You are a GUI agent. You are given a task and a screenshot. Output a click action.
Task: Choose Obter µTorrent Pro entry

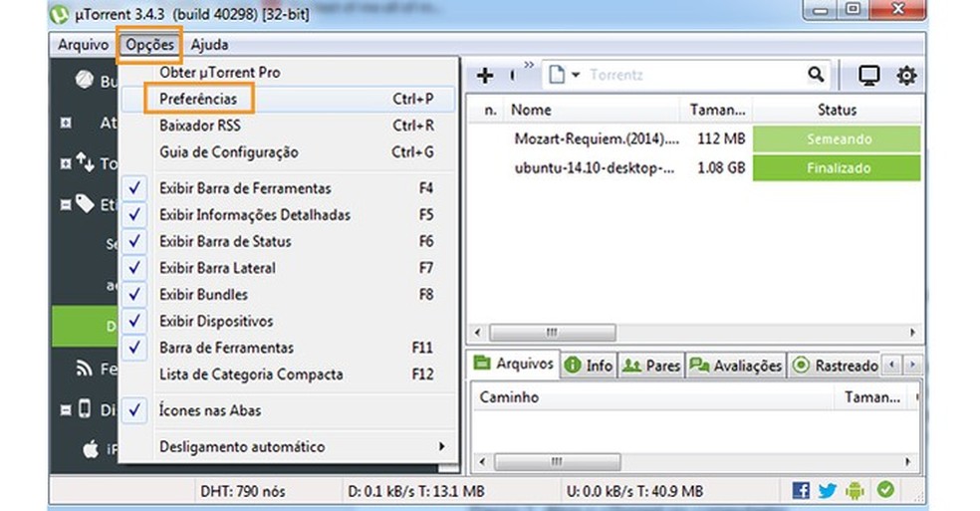tap(289, 73)
